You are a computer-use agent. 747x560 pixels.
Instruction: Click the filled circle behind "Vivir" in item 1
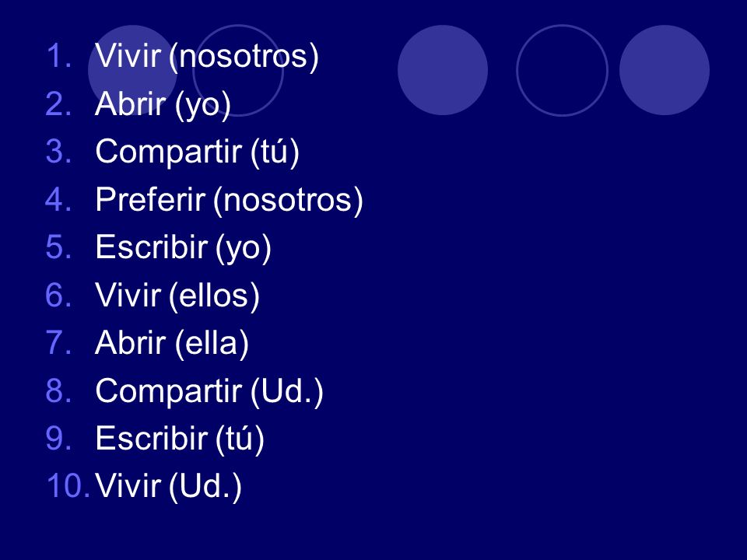point(133,70)
